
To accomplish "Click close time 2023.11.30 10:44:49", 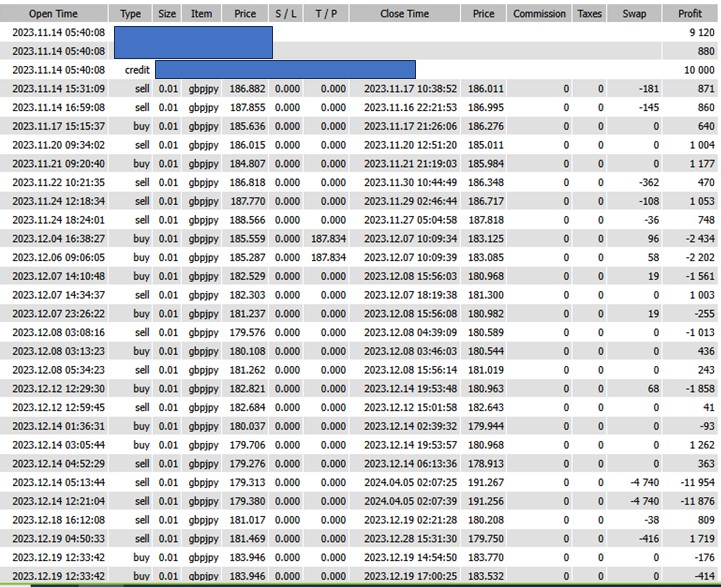I will (x=410, y=183).
